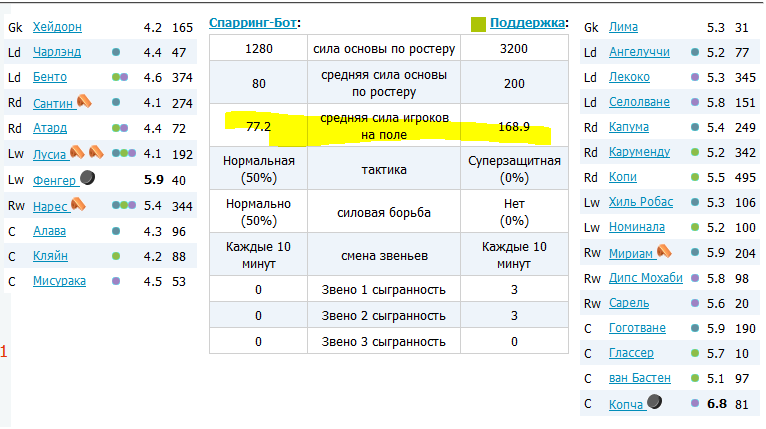This screenshot has width=766, height=429.
Task: Open player link Бенто
Action: coord(50,77)
